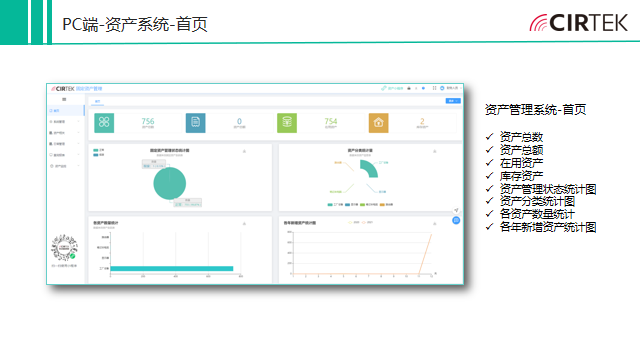
Task: Click the blue document tile icon
Action: tap(196, 123)
